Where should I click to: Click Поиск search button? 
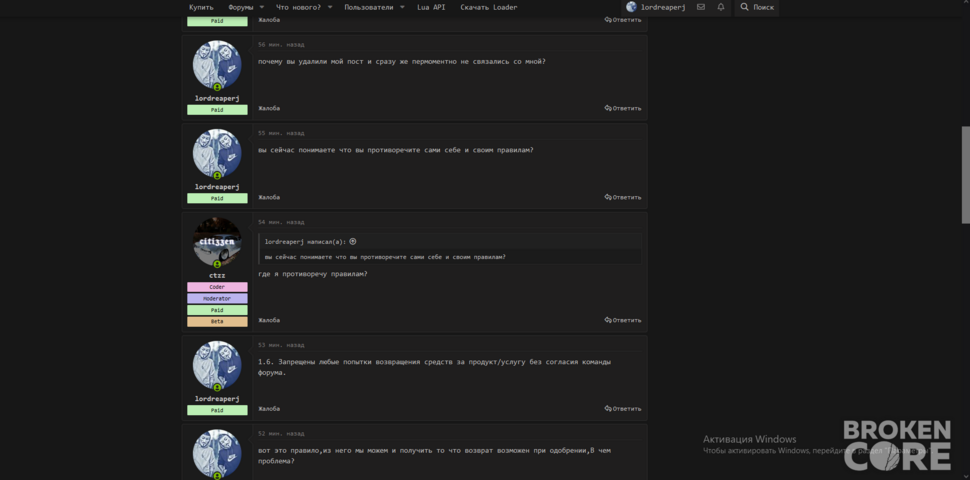pyautogui.click(x=757, y=7)
